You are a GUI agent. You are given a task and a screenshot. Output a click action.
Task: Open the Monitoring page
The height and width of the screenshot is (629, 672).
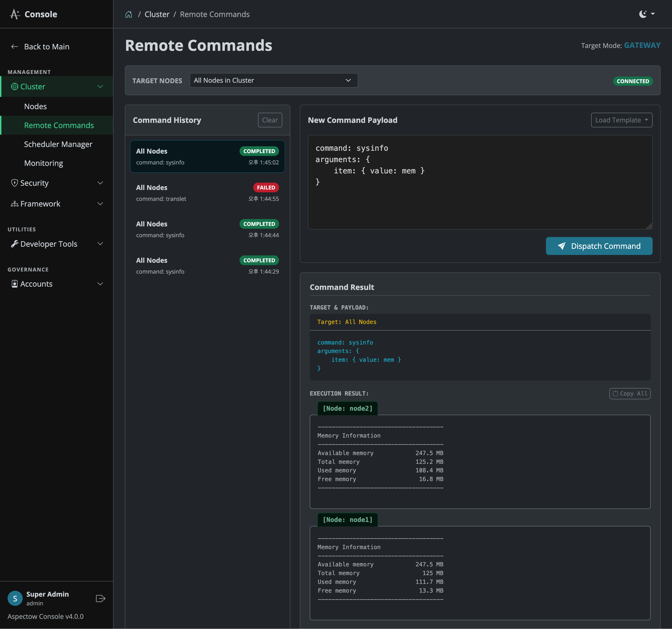[44, 163]
